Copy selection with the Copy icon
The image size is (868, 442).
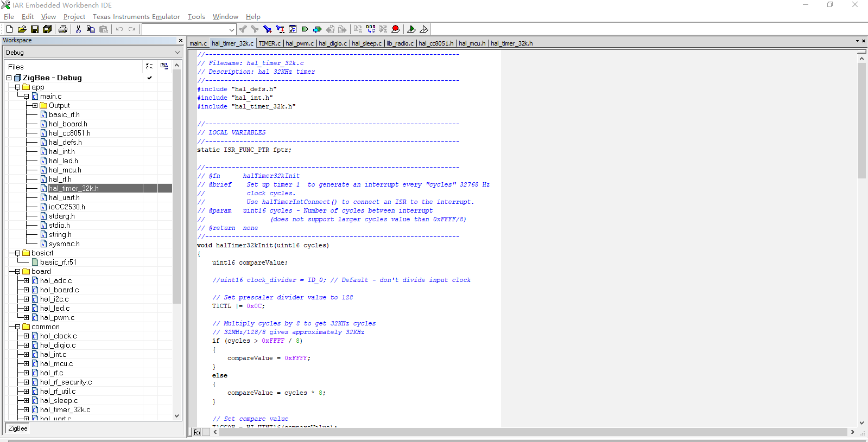click(x=91, y=29)
